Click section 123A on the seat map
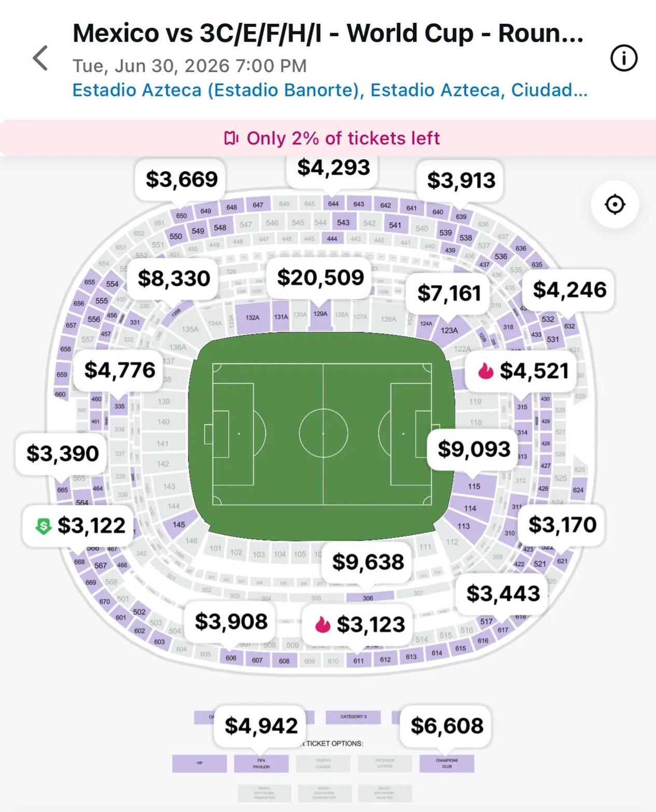The width and height of the screenshot is (656, 812). (x=449, y=331)
